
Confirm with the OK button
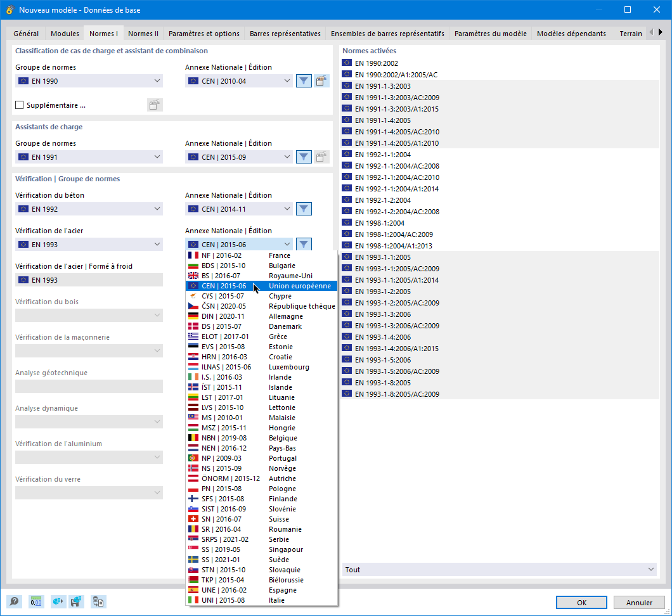click(581, 602)
